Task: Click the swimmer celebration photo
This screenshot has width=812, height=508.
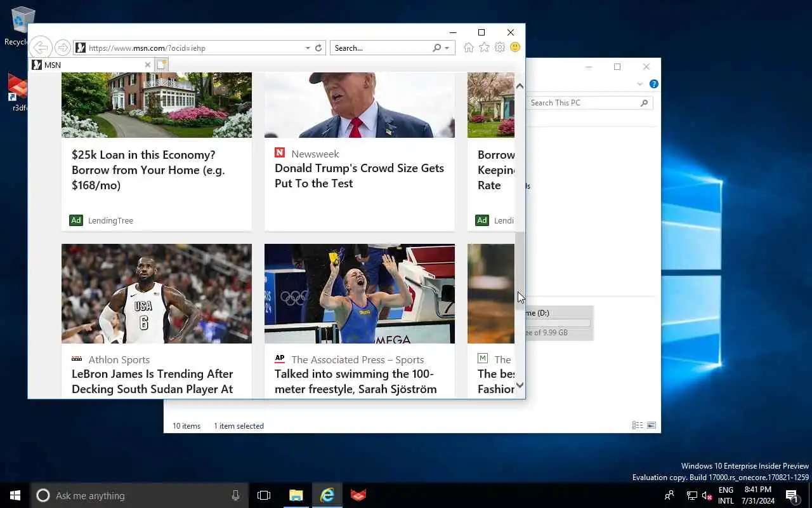Action: [360, 293]
